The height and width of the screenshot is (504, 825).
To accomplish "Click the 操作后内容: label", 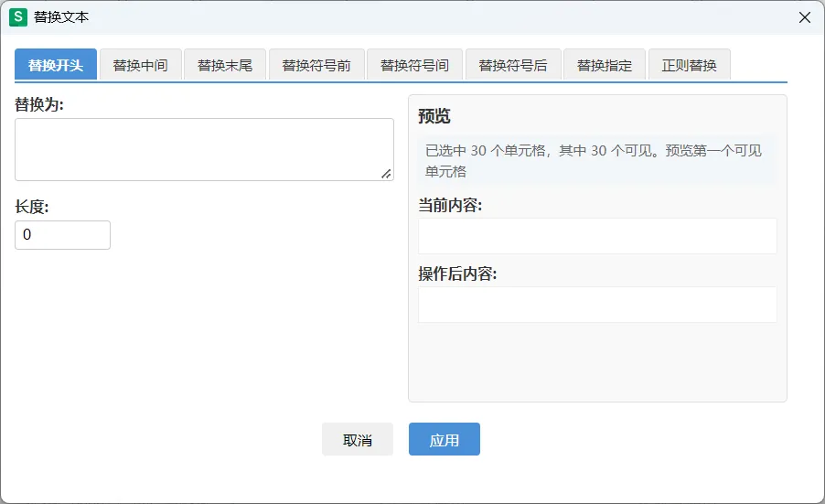I will click(457, 273).
